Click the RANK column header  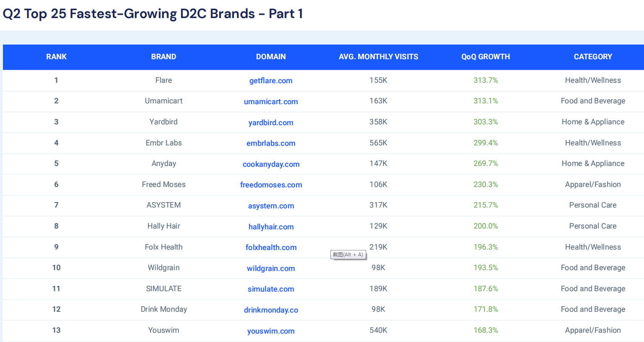point(56,57)
